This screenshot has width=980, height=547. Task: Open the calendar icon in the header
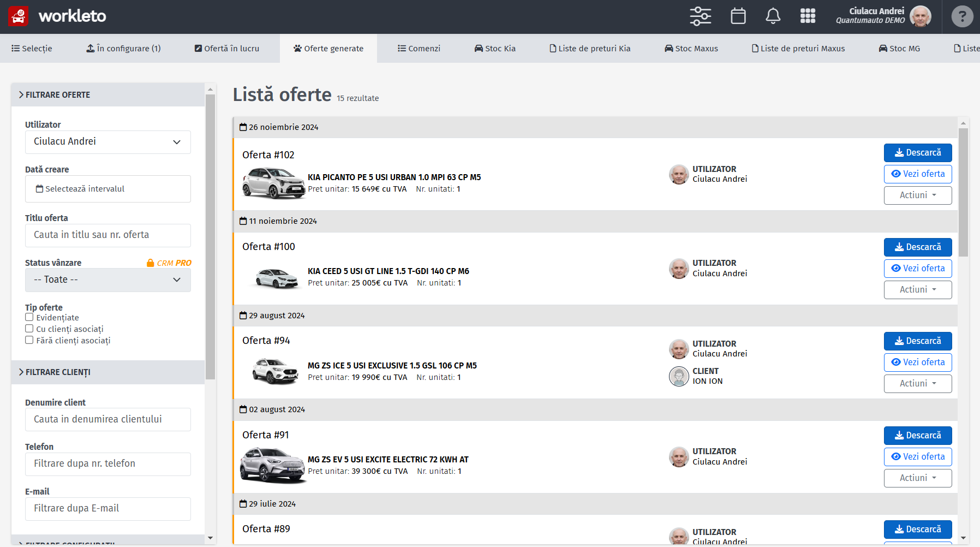click(x=738, y=16)
